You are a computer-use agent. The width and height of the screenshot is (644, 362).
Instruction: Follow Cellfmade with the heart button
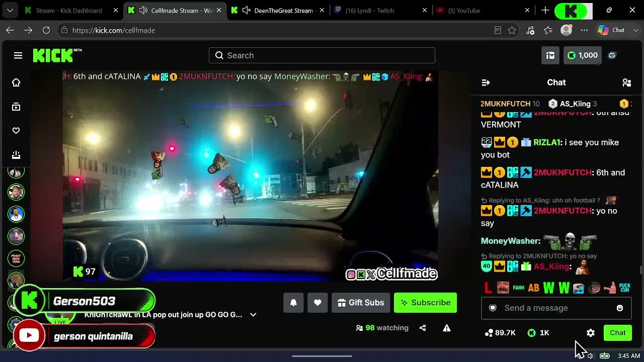tap(317, 303)
